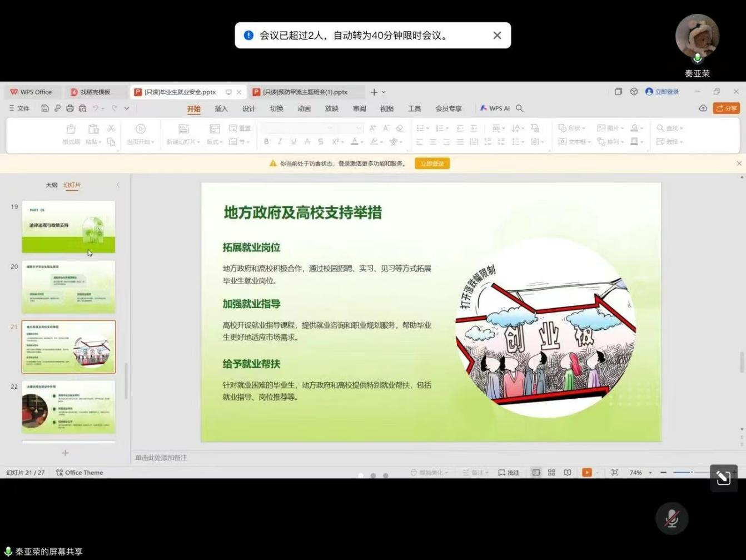
Task: Click orange 立即登录 button in banner
Action: (432, 163)
